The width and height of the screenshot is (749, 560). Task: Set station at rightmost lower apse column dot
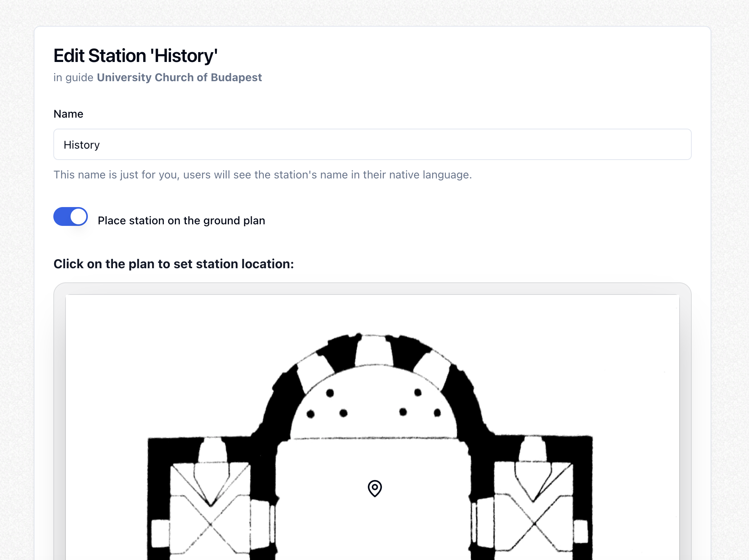[x=437, y=413]
